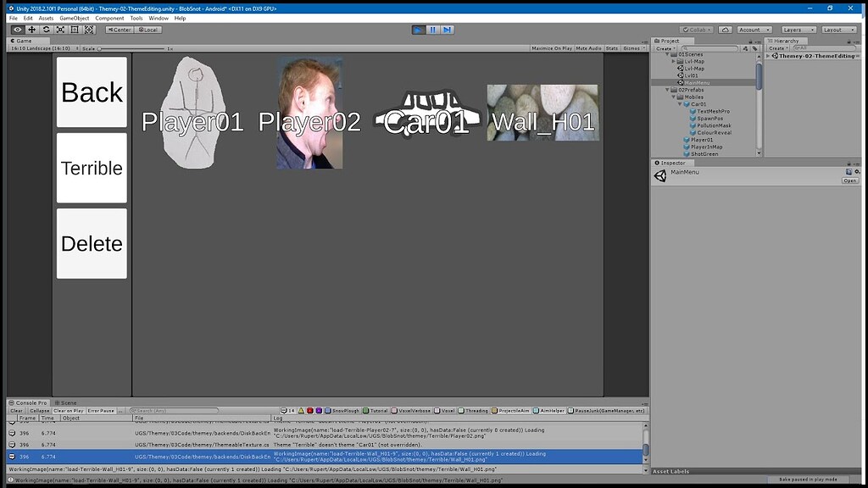The height and width of the screenshot is (488, 868).
Task: Toggle the Center pivot mode
Action: pos(119,29)
